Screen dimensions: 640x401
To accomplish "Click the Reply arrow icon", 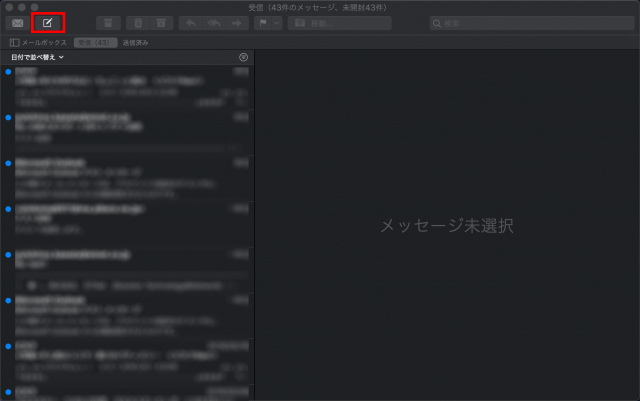I will coord(192,22).
